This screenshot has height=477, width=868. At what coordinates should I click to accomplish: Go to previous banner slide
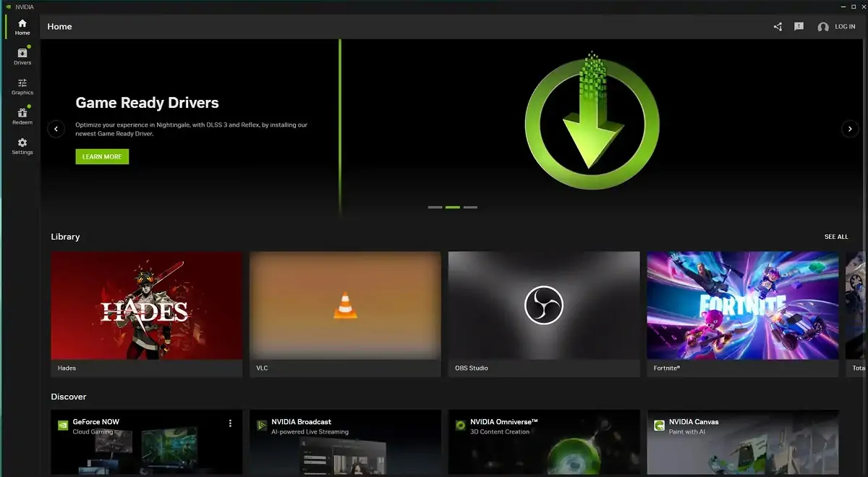56,129
